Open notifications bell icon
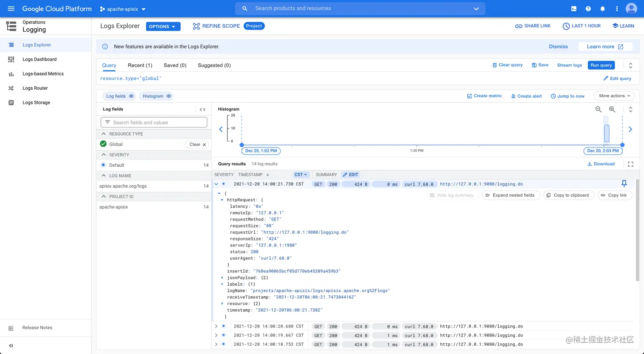Image resolution: width=644 pixels, height=354 pixels. tap(602, 9)
